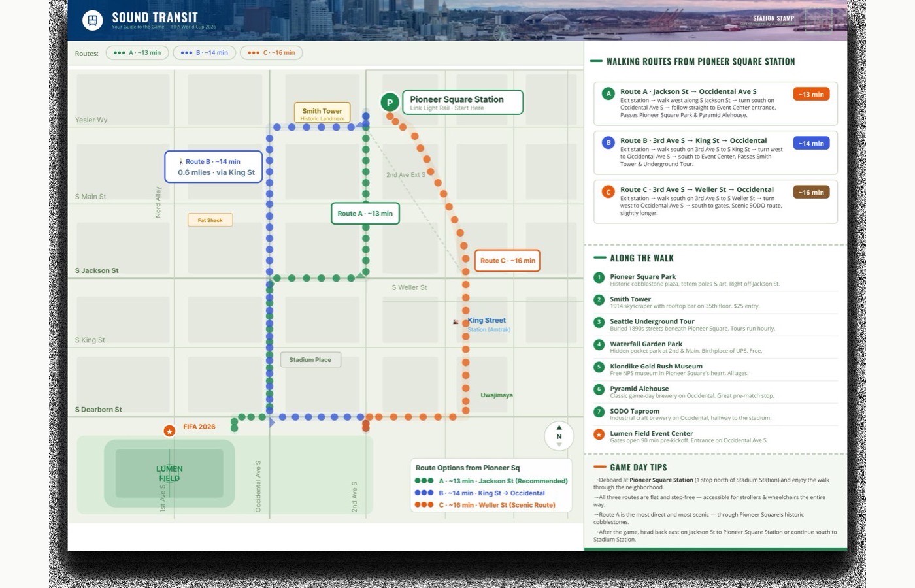The image size is (915, 588).
Task: Click the Route A · Jackson St → Occidental Ave S title
Action: click(688, 91)
